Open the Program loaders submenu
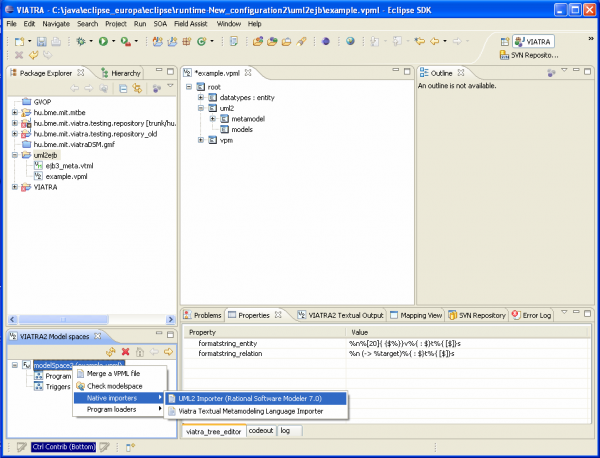 pos(120,409)
